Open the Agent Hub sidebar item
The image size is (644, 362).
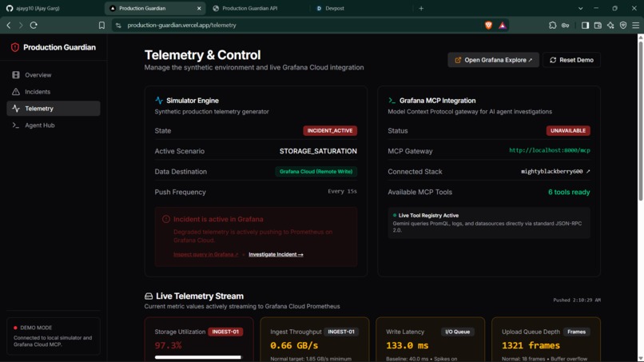click(54, 125)
